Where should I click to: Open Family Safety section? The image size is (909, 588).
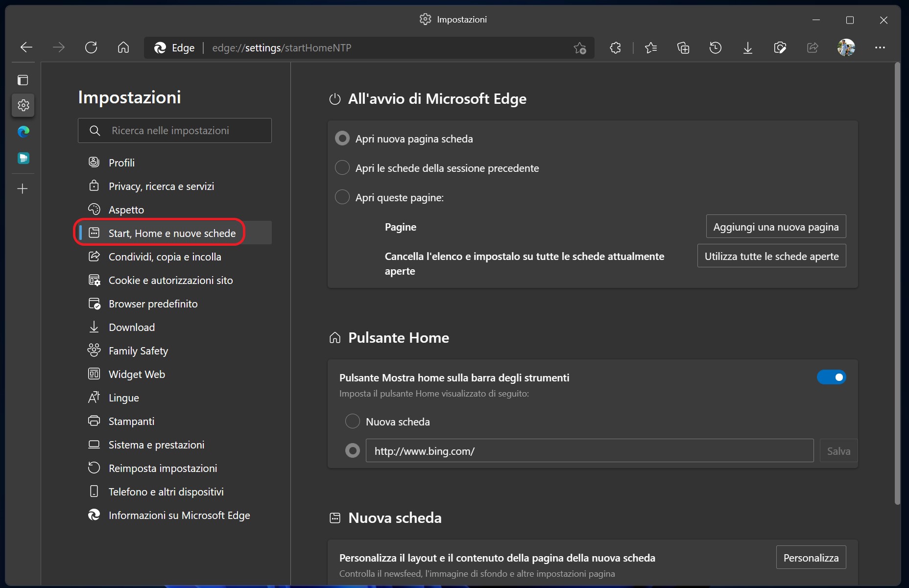coord(175,351)
